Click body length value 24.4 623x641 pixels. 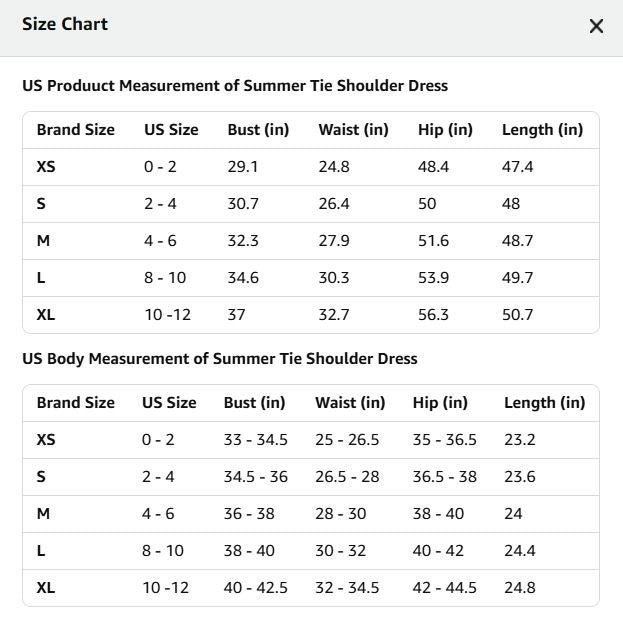pyautogui.click(x=520, y=551)
